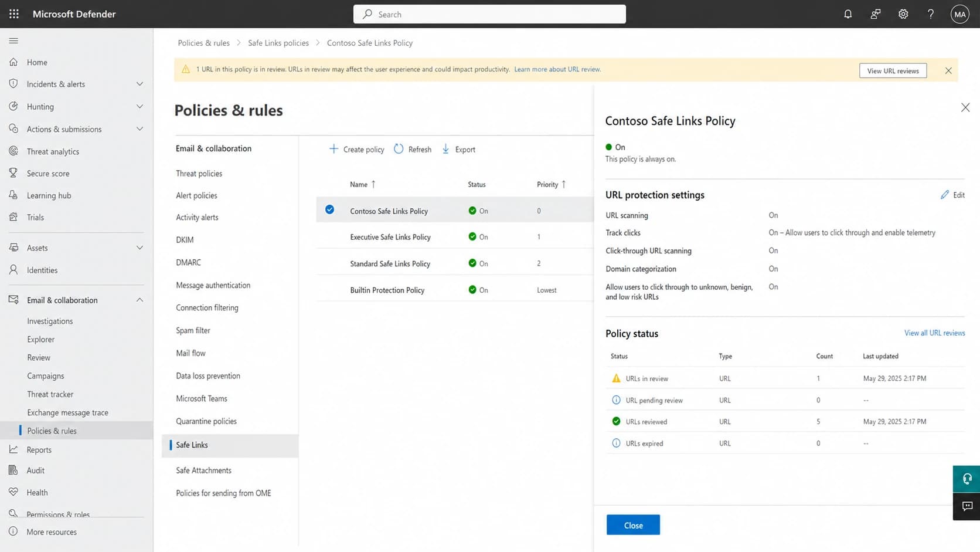The height and width of the screenshot is (552, 980).
Task: Select Safe Links in policy list
Action: point(230,445)
